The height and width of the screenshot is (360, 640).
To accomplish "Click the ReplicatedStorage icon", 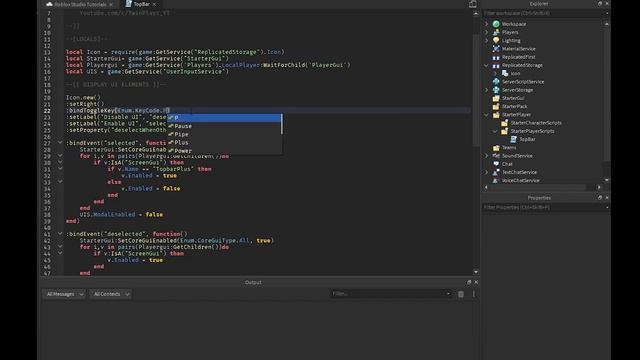I will pos(496,65).
